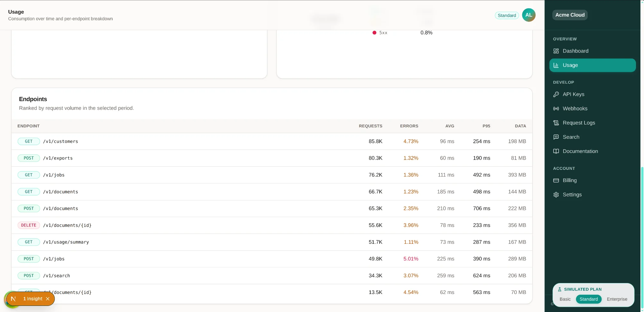
Task: Dismiss the 1 insight notification
Action: 48,299
